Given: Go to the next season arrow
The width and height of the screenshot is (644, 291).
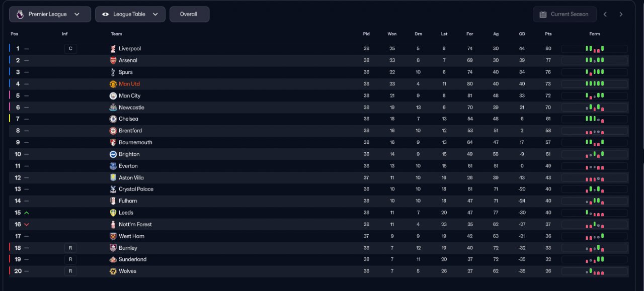Looking at the screenshot, I should pyautogui.click(x=621, y=14).
